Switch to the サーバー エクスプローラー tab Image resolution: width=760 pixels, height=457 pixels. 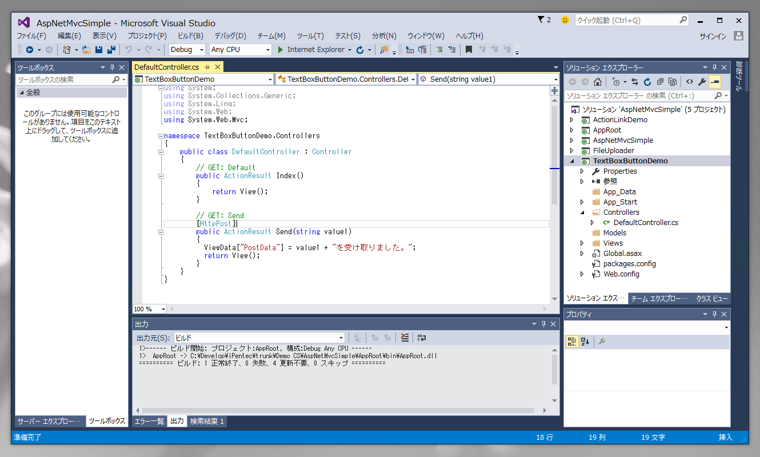click(x=49, y=421)
